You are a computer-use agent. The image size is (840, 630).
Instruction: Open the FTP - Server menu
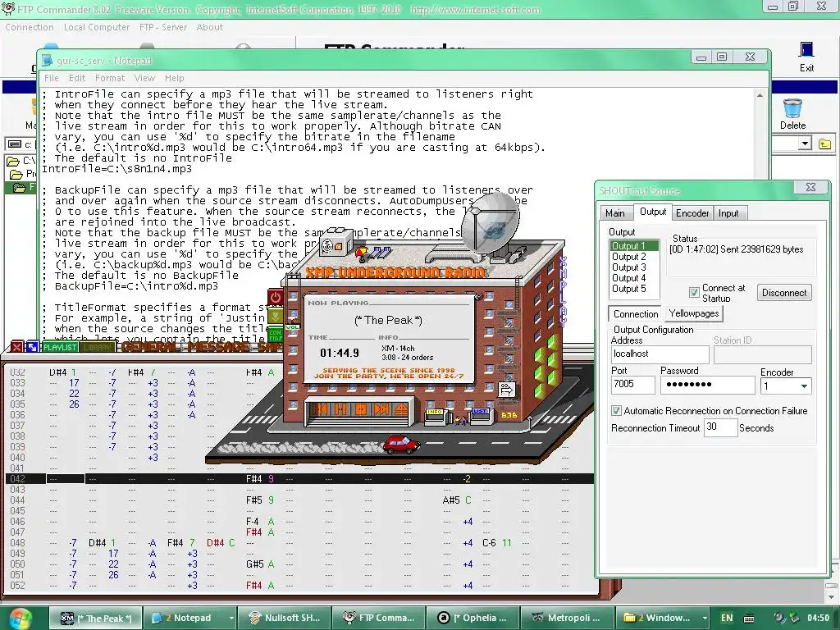click(163, 27)
